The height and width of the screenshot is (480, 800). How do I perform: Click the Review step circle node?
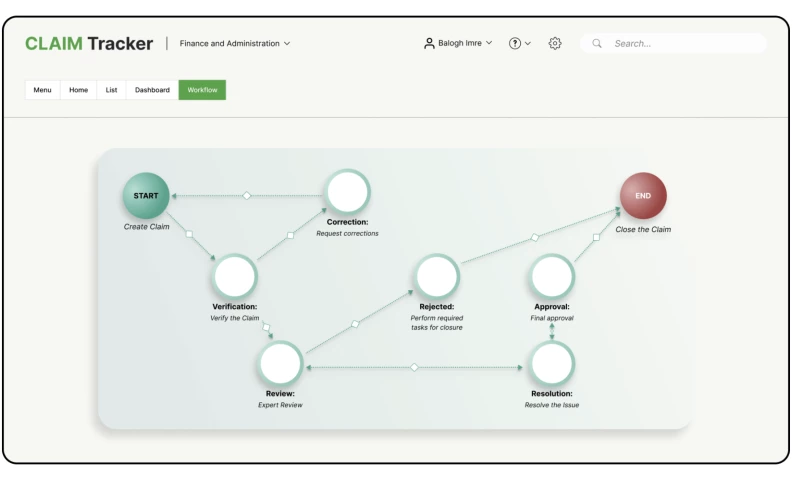tap(282, 364)
